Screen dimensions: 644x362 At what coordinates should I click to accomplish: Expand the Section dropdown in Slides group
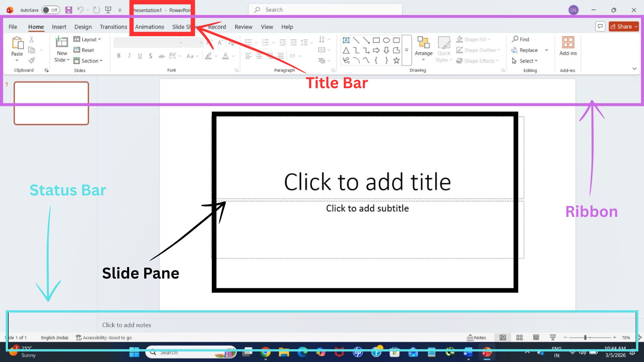[89, 61]
